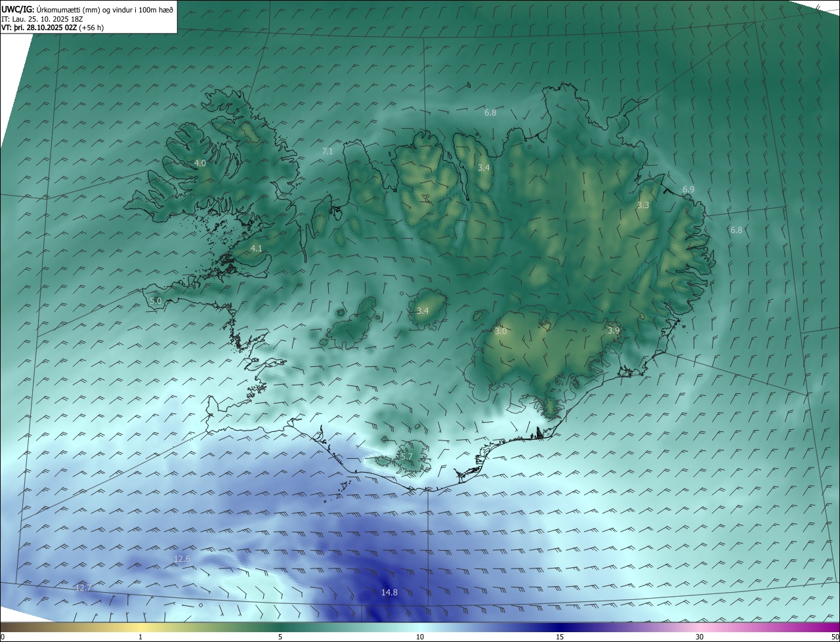The height and width of the screenshot is (642, 840).
Task: Click the 14.8 precipitation value label
Action: pyautogui.click(x=389, y=593)
